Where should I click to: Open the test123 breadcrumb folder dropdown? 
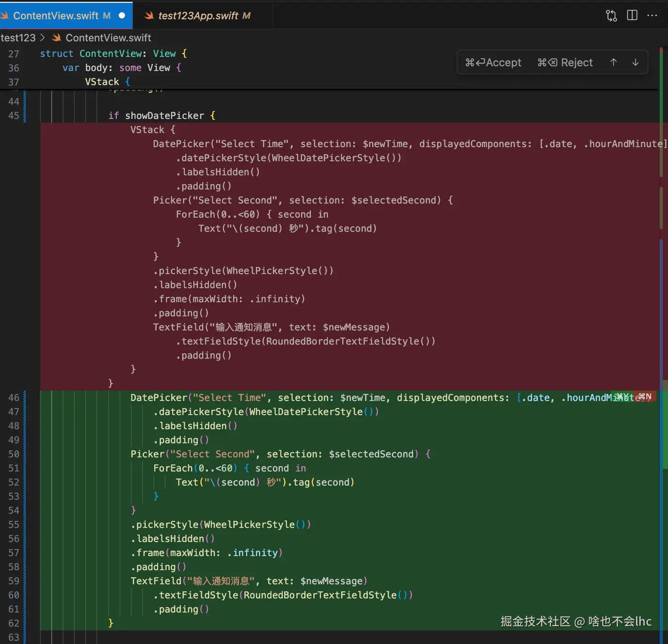coord(18,38)
